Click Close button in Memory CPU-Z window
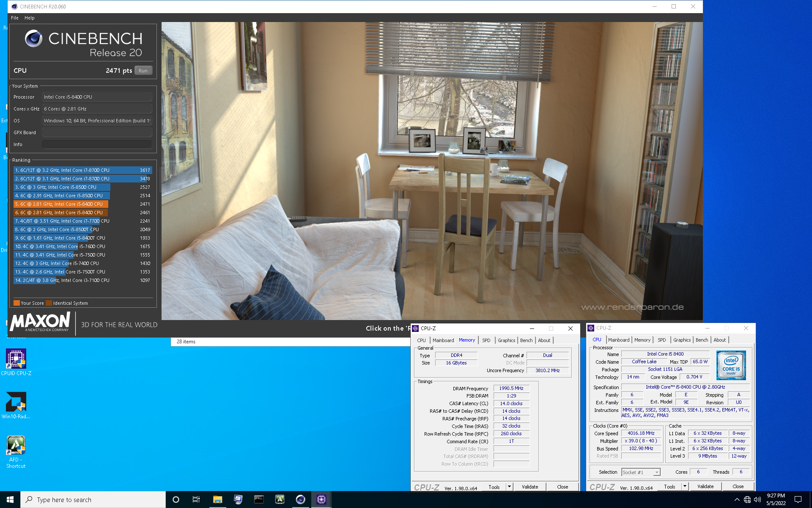 [x=562, y=487]
